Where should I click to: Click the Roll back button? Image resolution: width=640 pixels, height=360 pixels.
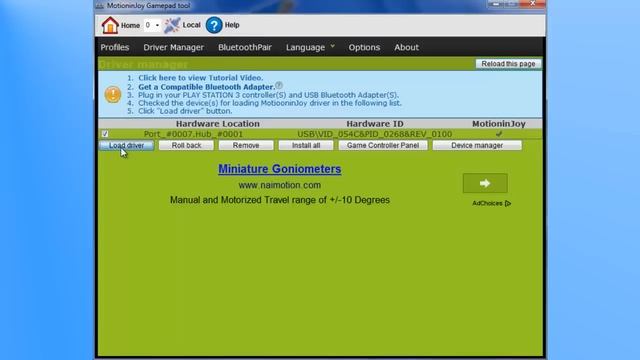pos(186,145)
